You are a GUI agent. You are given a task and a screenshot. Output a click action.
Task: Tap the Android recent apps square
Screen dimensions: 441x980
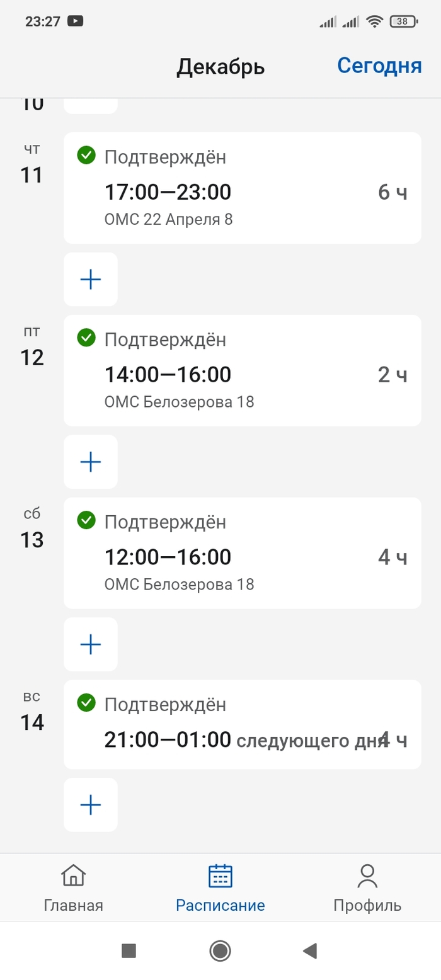point(129,950)
